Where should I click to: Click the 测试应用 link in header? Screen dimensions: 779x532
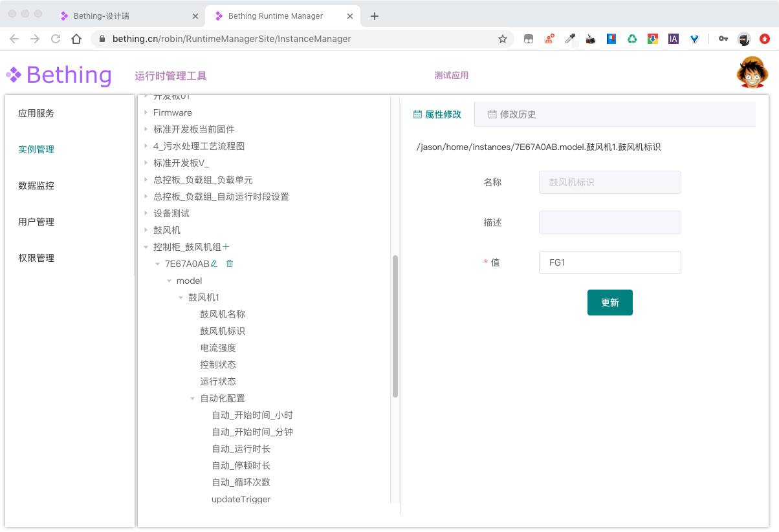[x=451, y=76]
